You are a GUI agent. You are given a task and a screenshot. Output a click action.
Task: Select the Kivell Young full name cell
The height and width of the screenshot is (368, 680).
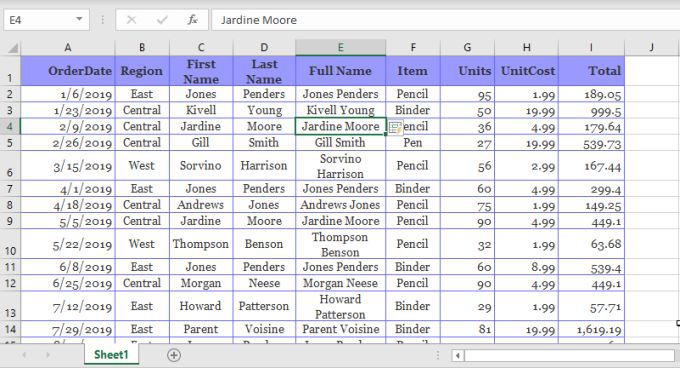point(340,111)
